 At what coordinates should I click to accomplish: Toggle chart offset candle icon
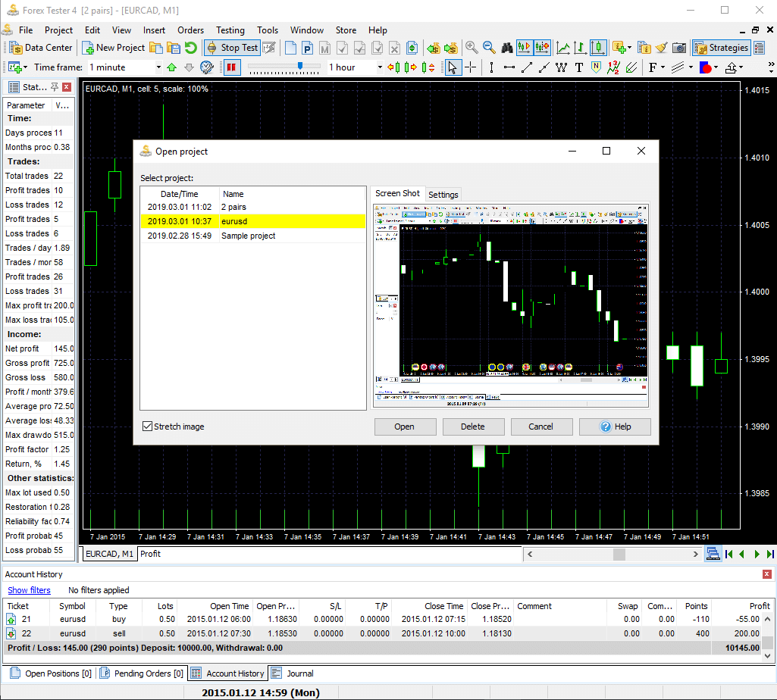tap(541, 48)
